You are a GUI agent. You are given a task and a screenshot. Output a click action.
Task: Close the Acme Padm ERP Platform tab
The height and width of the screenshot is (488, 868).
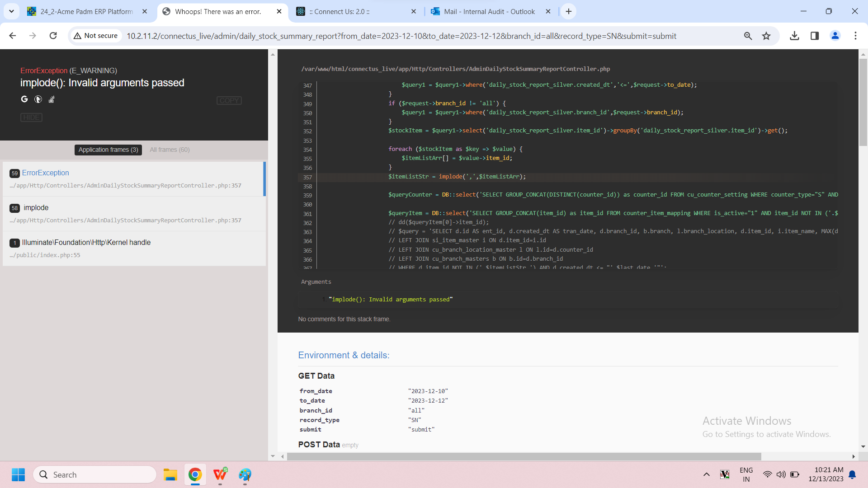tap(145, 11)
